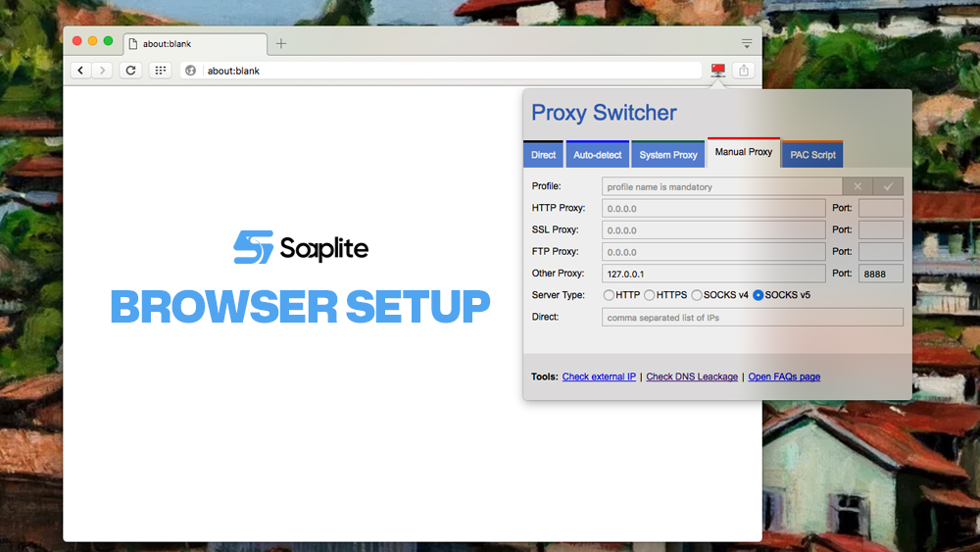Image resolution: width=980 pixels, height=552 pixels.
Task: Select the SOCKS v4 server type radio
Action: pos(696,295)
